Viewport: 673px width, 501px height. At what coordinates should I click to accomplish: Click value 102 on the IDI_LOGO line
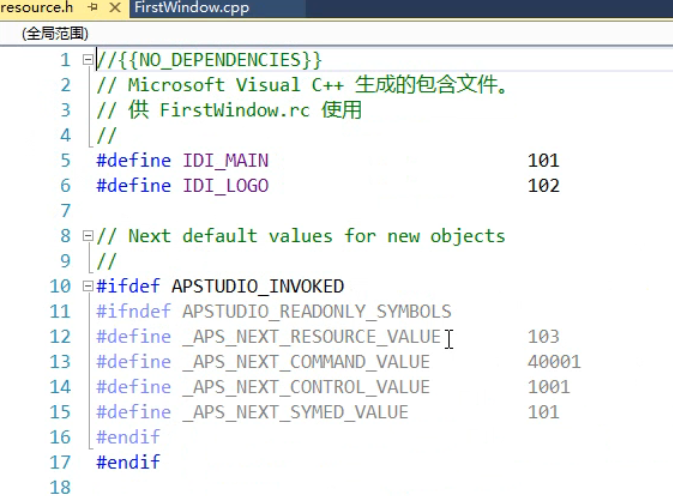[543, 185]
